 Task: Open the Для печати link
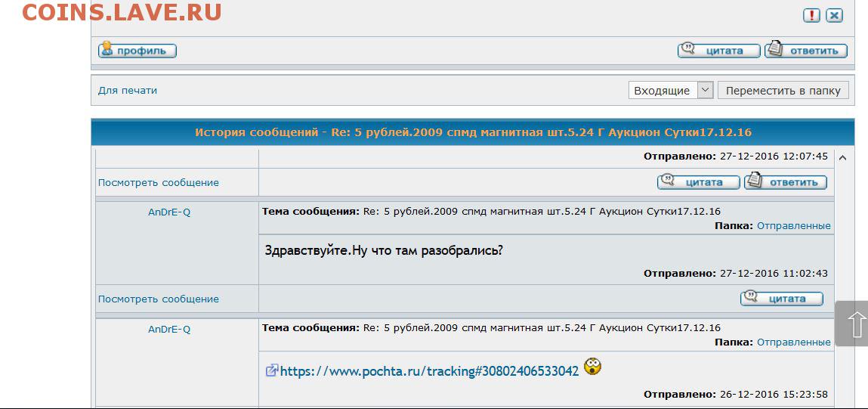128,90
